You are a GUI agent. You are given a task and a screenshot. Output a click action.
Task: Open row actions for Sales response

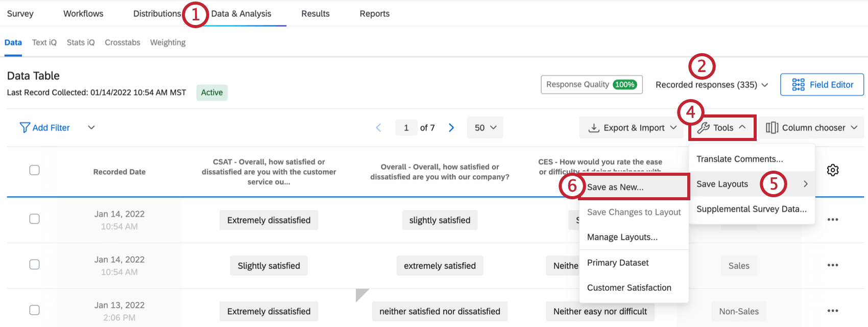coord(832,265)
